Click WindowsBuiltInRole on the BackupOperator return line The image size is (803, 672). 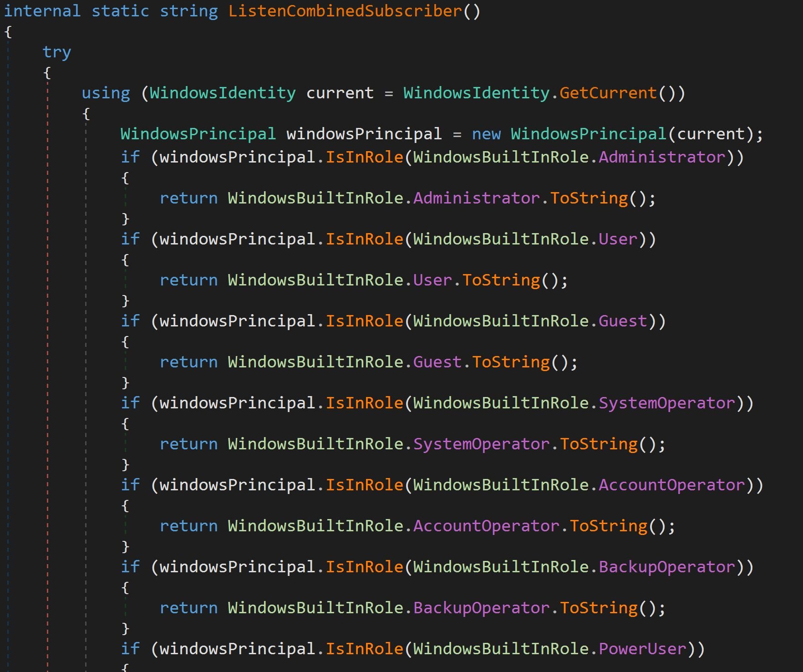[315, 608]
